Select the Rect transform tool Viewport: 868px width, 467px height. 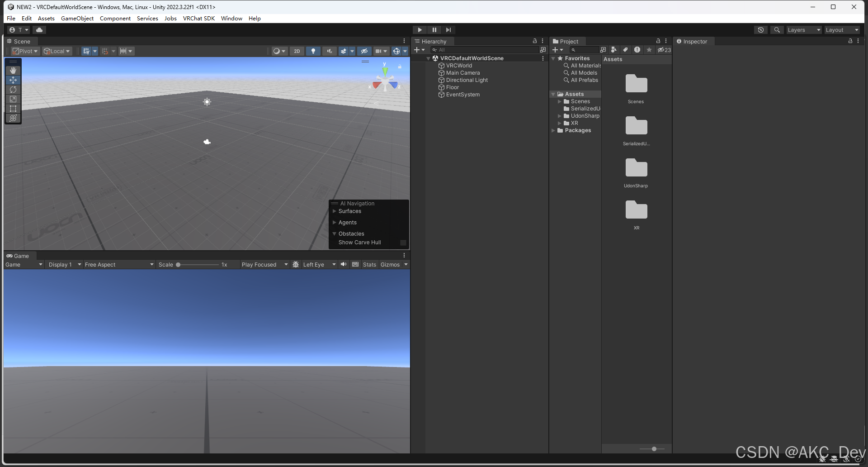click(13, 109)
